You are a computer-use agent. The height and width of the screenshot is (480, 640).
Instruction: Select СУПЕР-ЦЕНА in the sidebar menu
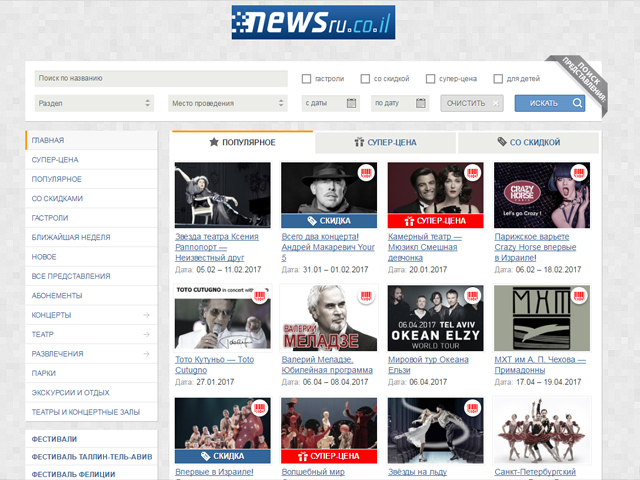[91, 160]
